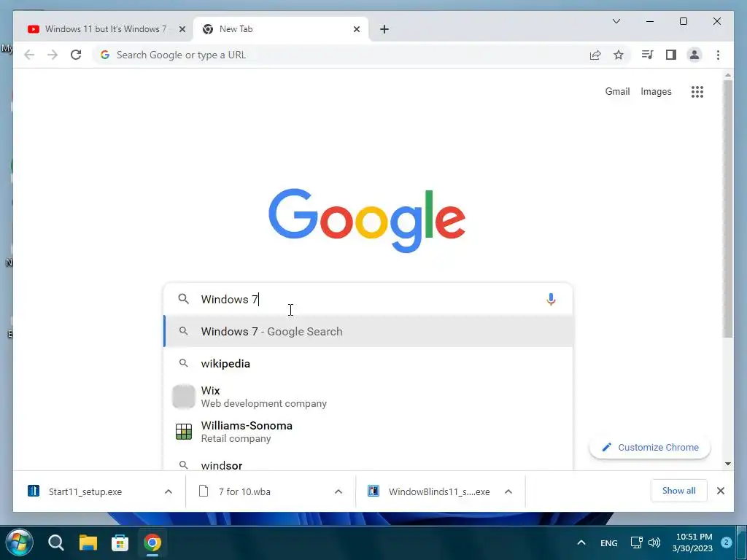The width and height of the screenshot is (747, 560).
Task: Click the share page icon in address bar
Action: [x=595, y=55]
